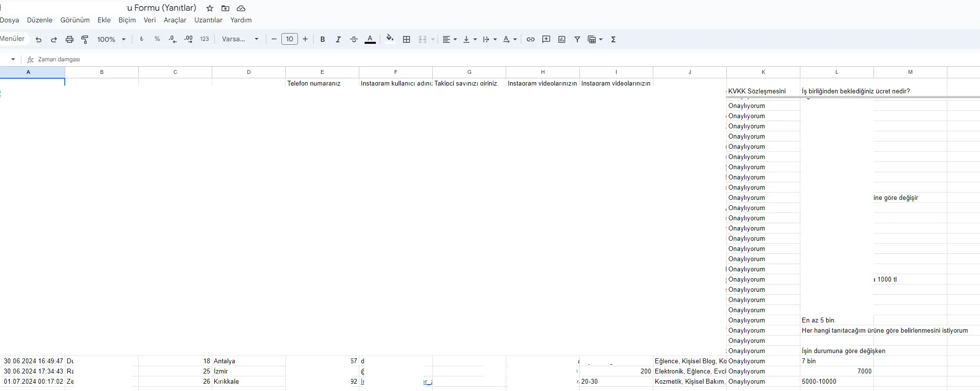Select the cell containing 5000-10000
Screen dimensions: 980x391
[x=837, y=381]
